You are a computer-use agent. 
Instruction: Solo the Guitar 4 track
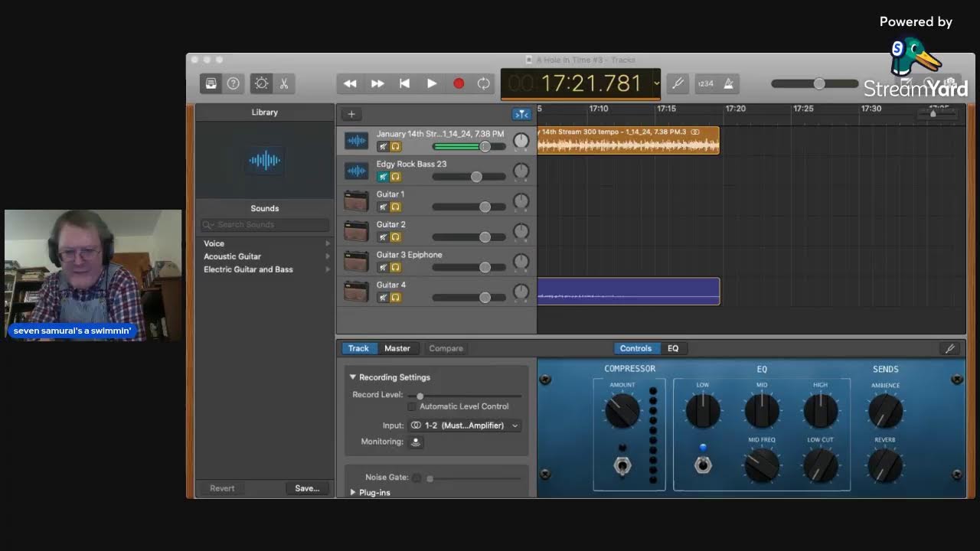(396, 298)
